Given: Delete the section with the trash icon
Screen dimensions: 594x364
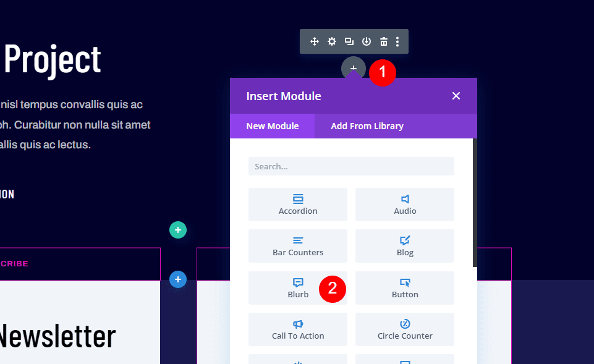Looking at the screenshot, I should (x=383, y=41).
